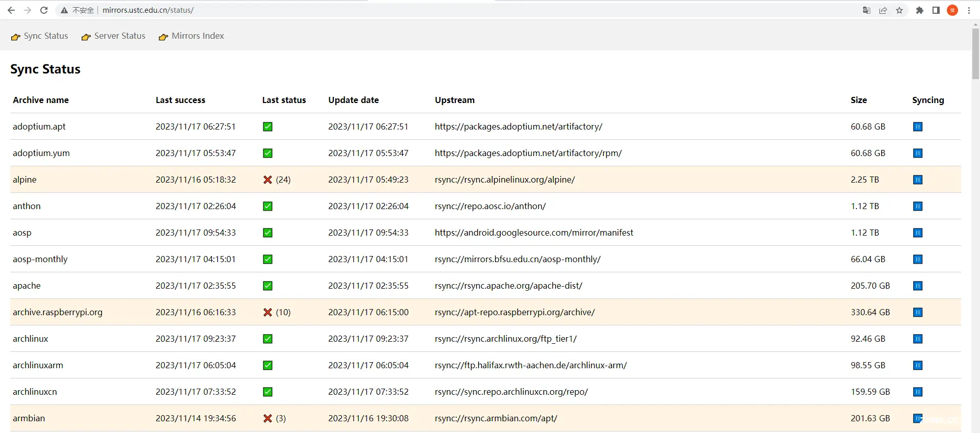Click the red X failed status for archive.raspberrypi.org
Screen dimensions: 980x433
click(267, 312)
